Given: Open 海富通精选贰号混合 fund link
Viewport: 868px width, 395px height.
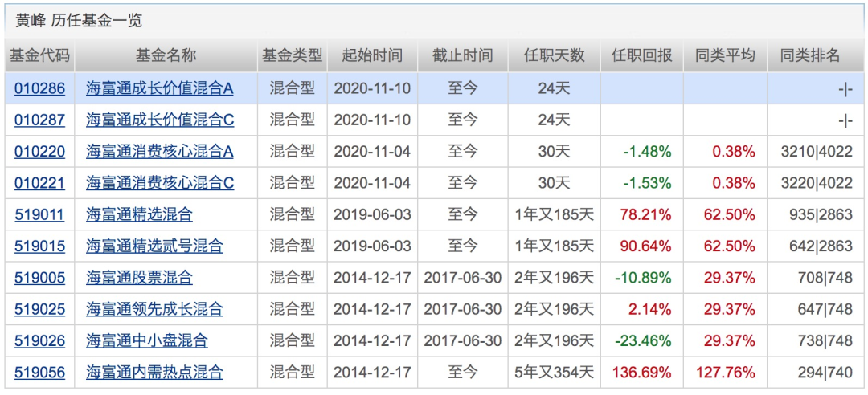Looking at the screenshot, I should [154, 246].
